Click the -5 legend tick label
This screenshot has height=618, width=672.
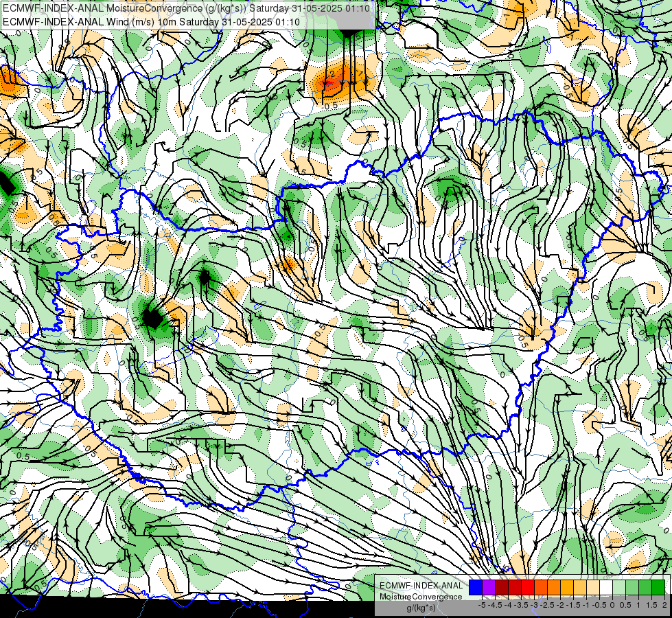pyautogui.click(x=482, y=605)
